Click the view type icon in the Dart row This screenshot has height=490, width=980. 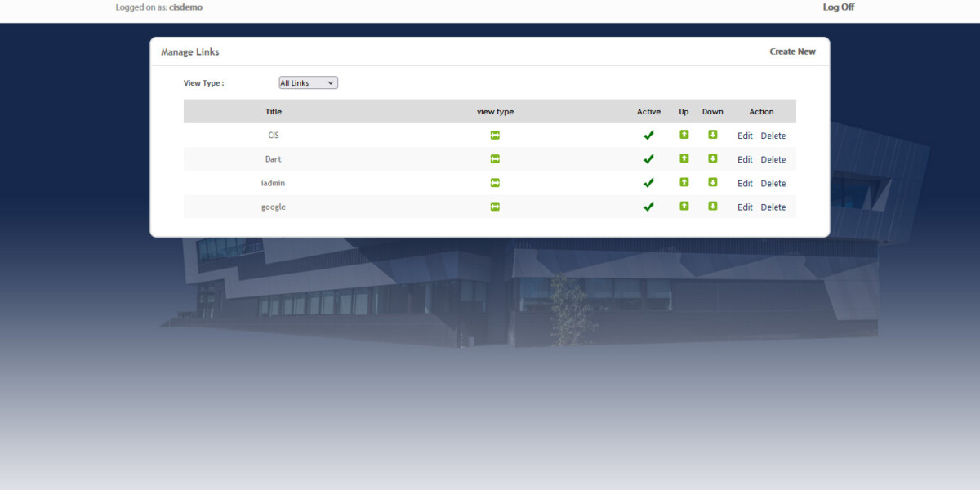tap(495, 158)
